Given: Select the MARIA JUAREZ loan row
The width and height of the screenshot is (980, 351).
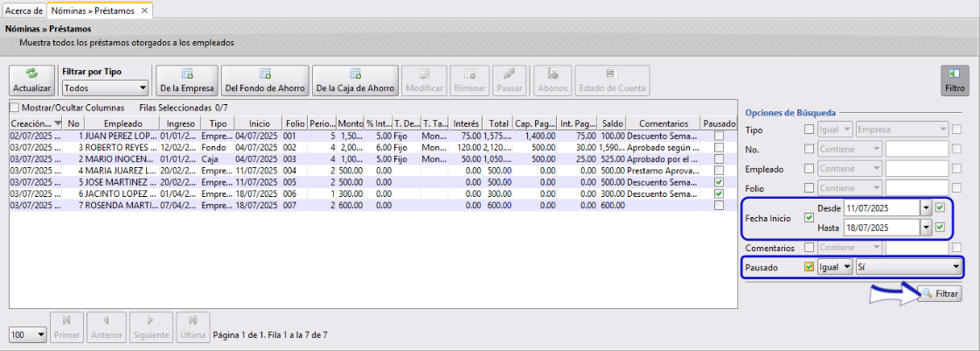Looking at the screenshot, I should (372, 171).
